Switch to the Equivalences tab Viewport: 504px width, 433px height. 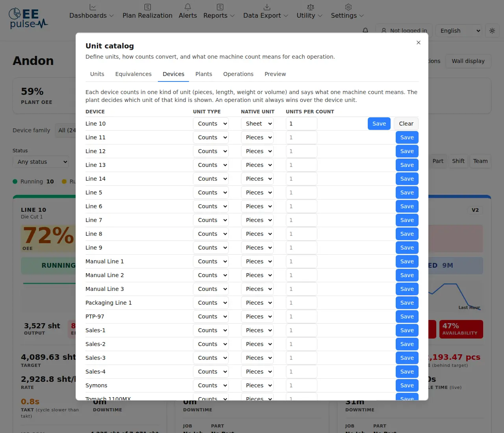(133, 74)
